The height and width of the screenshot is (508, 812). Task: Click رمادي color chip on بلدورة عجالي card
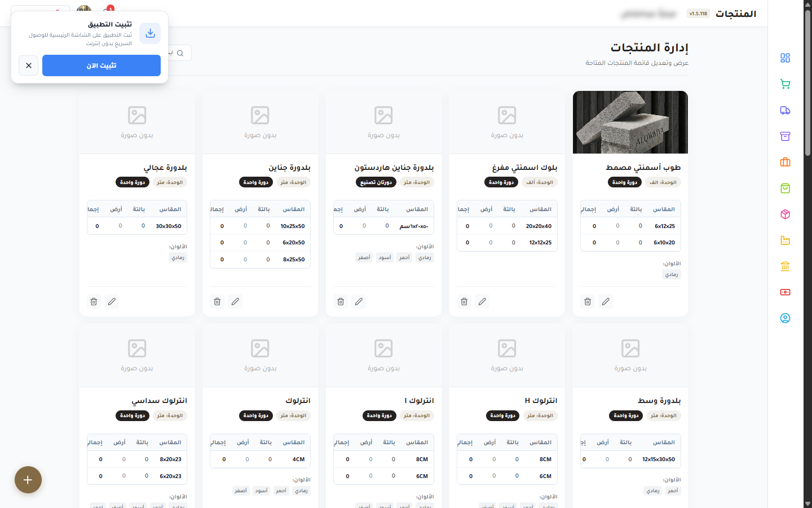[x=178, y=257]
